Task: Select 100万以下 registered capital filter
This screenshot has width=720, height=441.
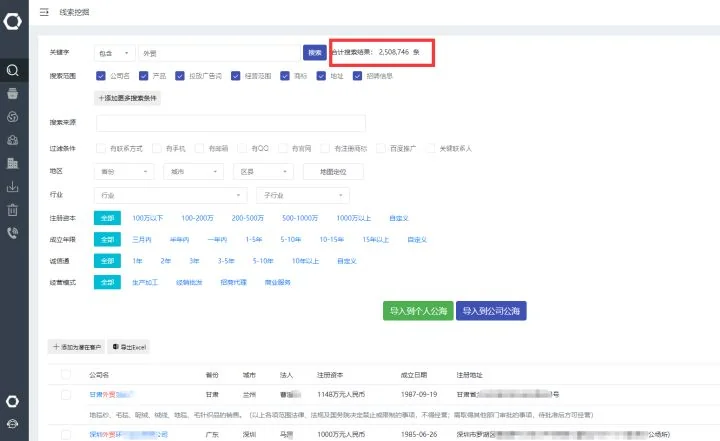Action: pyautogui.click(x=147, y=218)
